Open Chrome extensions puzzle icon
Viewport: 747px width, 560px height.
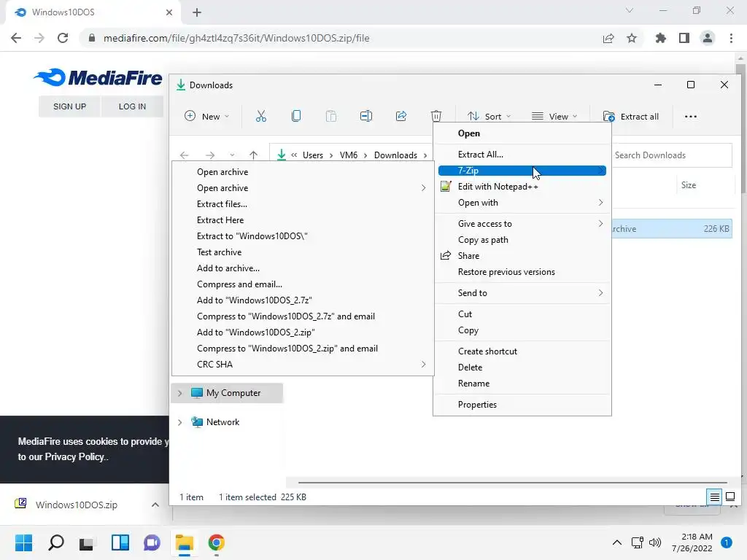660,38
